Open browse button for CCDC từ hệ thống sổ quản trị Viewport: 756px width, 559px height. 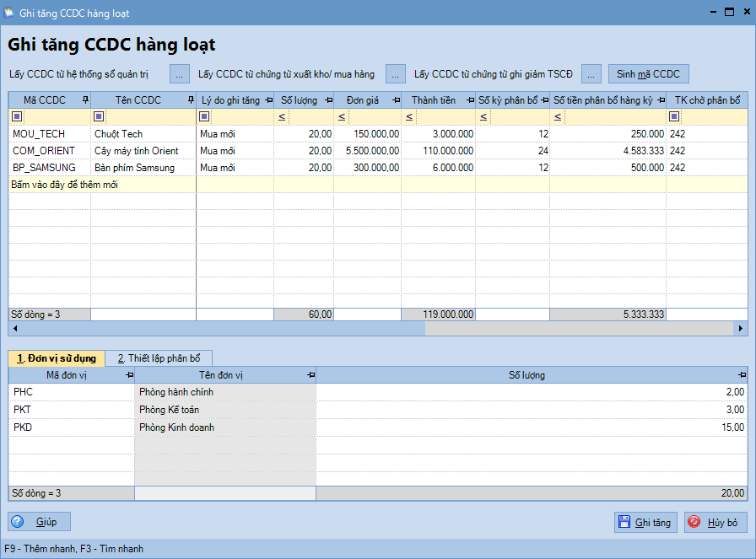180,74
